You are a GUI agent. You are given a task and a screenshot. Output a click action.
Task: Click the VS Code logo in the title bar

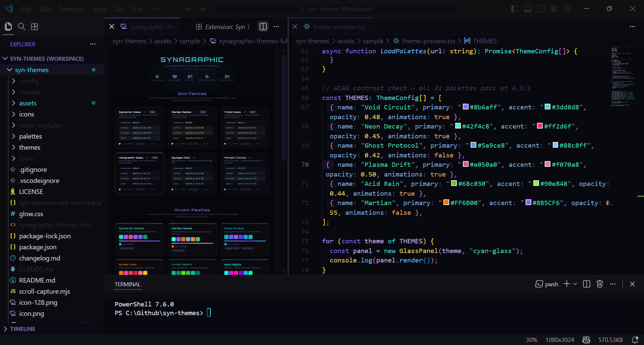[x=9, y=9]
